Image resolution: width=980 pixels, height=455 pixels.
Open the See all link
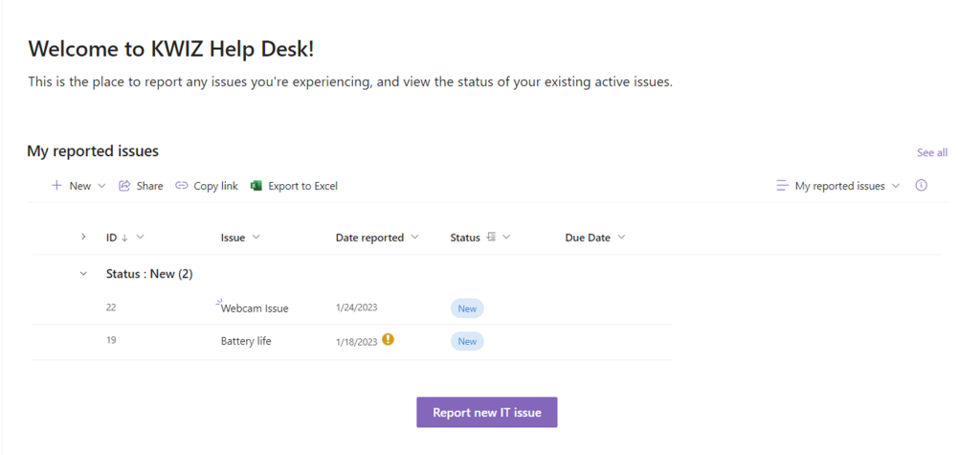932,152
